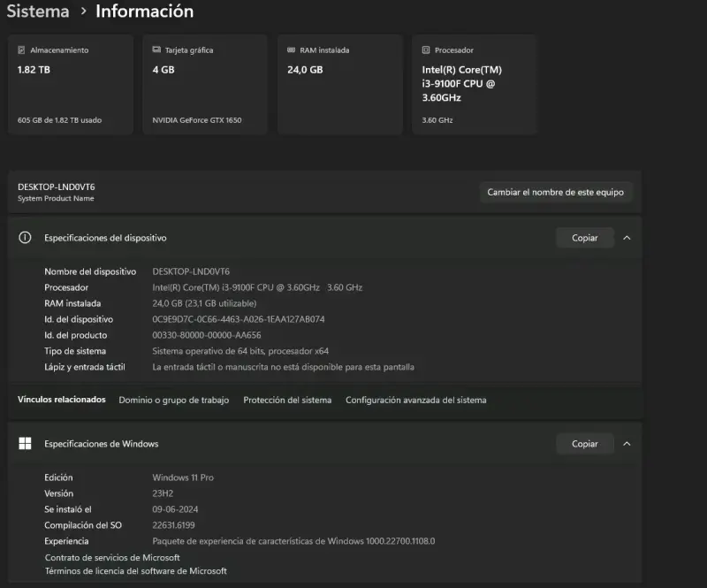This screenshot has height=588, width=707.
Task: Click install date 09-06-2024
Action: [x=175, y=509]
